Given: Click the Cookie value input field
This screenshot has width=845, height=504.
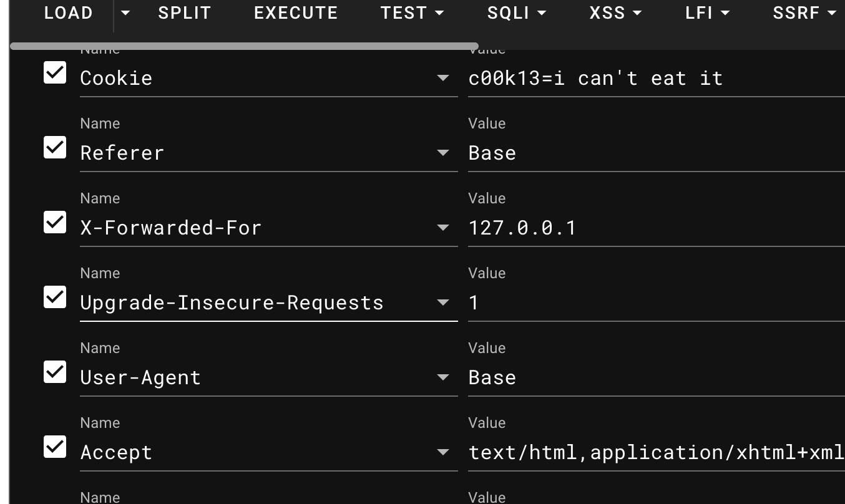Looking at the screenshot, I should pos(655,78).
